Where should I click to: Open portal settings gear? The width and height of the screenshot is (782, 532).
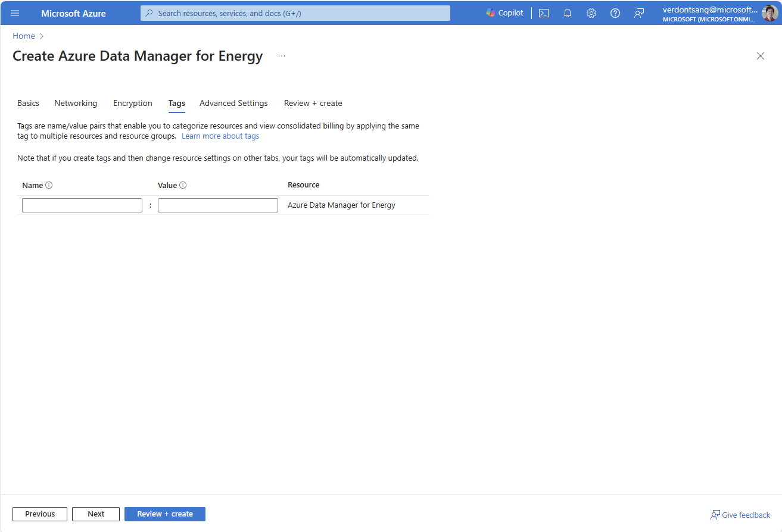point(591,12)
